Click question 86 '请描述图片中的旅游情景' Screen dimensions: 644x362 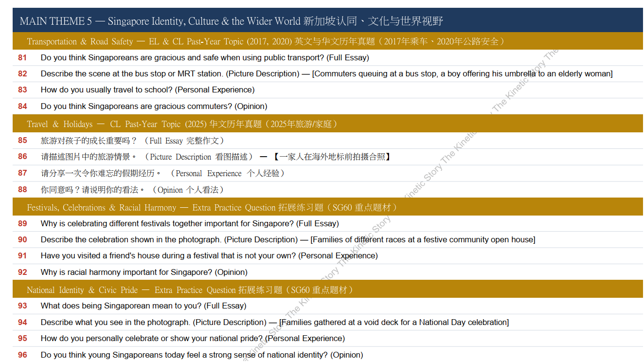[x=216, y=157]
